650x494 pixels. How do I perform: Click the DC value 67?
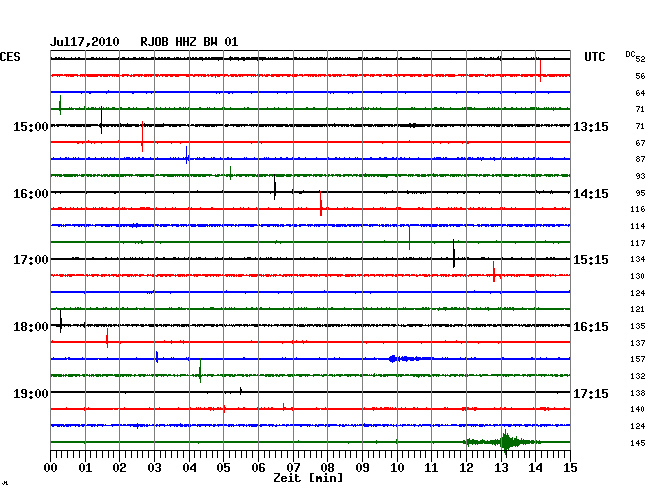[640, 143]
